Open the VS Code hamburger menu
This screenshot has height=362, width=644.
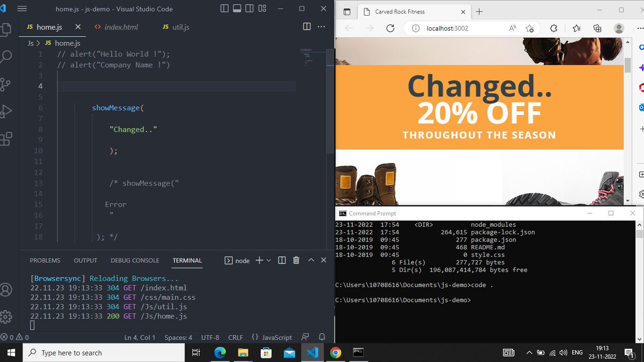point(22,9)
